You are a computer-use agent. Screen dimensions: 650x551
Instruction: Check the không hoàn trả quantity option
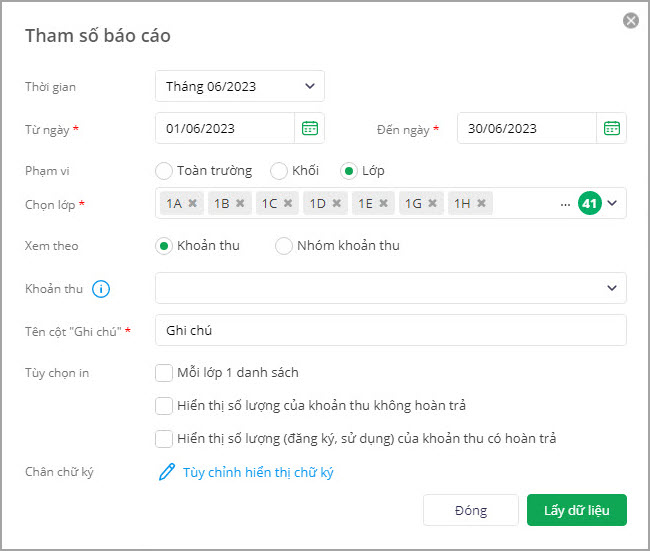click(165, 406)
